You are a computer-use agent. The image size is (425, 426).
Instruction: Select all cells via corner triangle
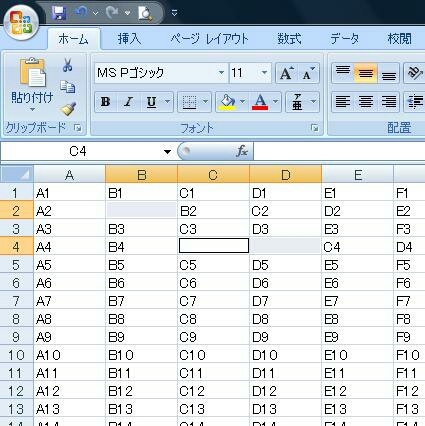point(17,174)
